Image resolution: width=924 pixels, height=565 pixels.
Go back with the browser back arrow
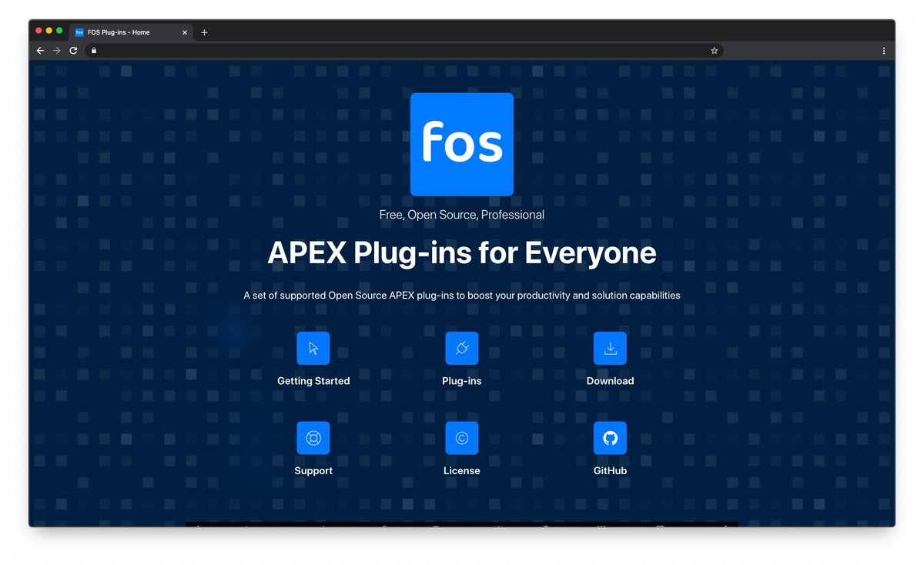(x=40, y=51)
